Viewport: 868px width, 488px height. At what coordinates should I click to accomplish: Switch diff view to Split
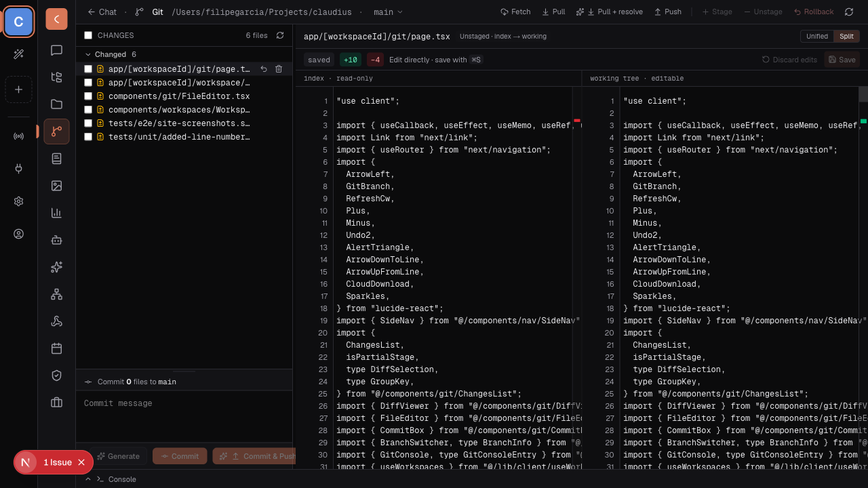[846, 37]
